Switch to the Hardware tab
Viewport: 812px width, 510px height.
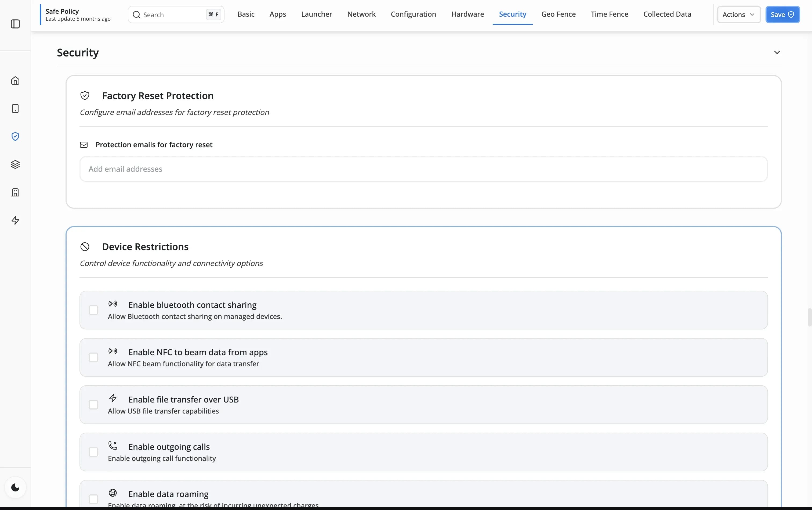467,14
